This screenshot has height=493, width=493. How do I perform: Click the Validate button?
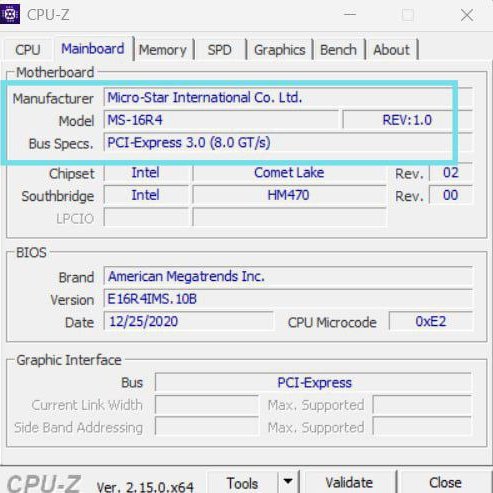coord(349,483)
